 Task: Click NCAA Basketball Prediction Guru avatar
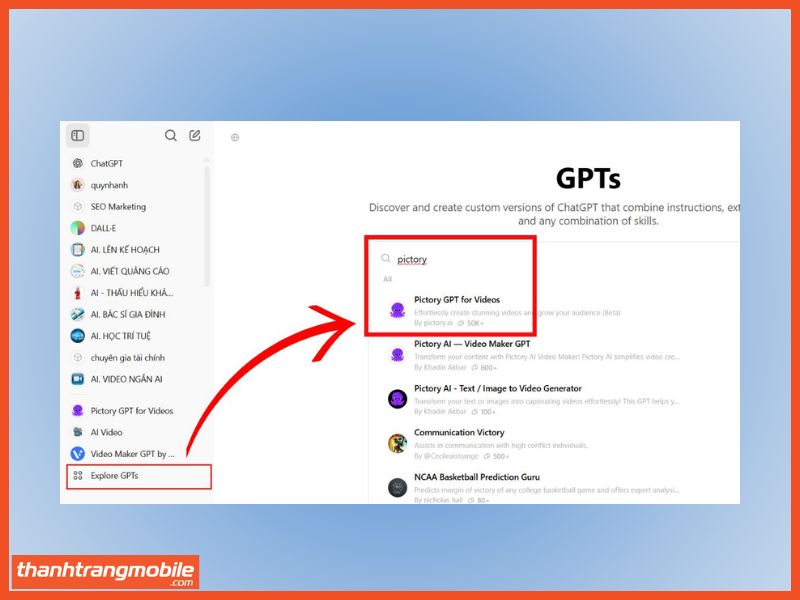pyautogui.click(x=397, y=488)
